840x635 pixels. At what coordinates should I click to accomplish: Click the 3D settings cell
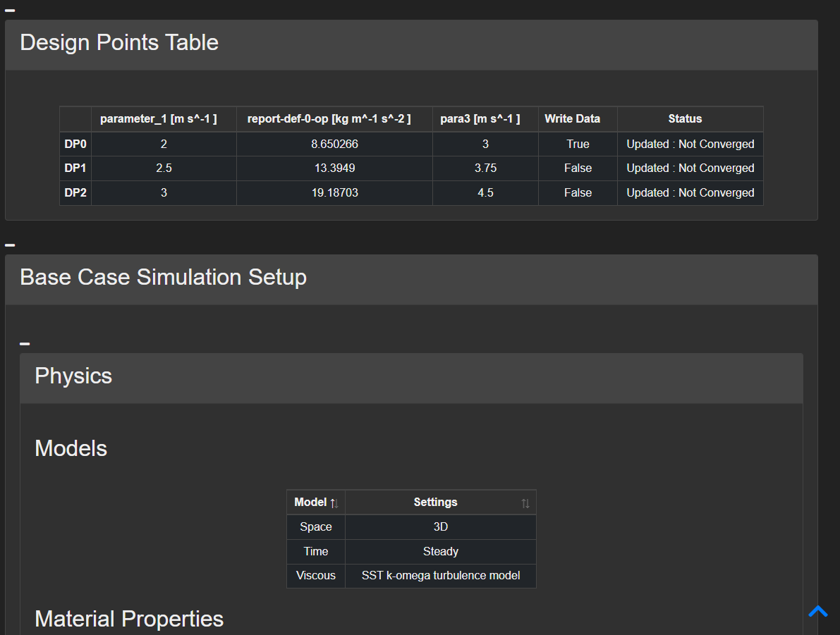pyautogui.click(x=440, y=527)
